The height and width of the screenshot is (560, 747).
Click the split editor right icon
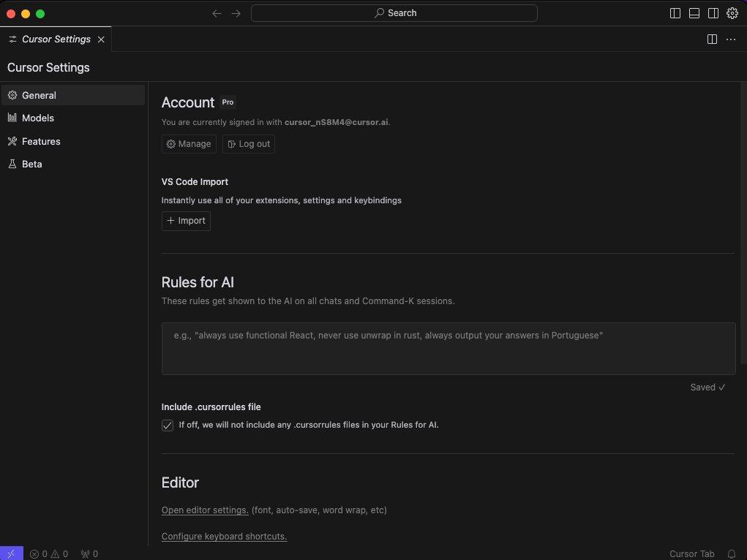[712, 39]
